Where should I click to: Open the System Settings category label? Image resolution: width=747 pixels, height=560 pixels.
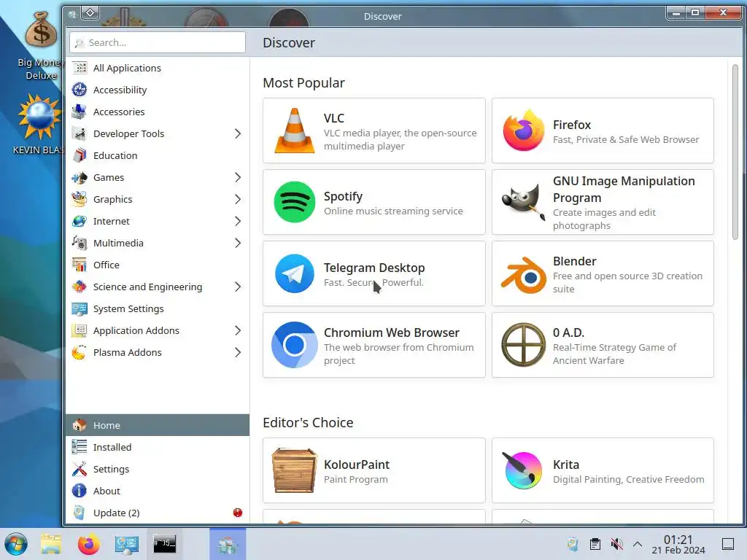point(128,308)
